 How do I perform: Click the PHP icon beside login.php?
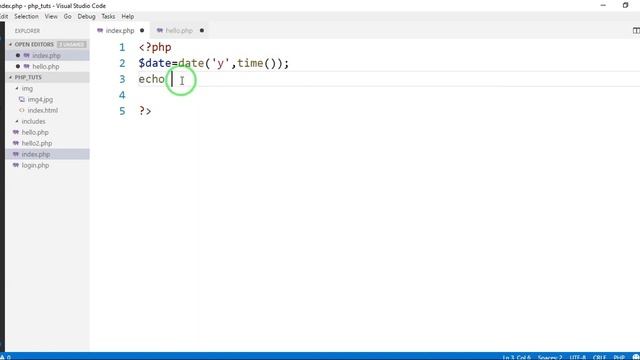pos(16,166)
